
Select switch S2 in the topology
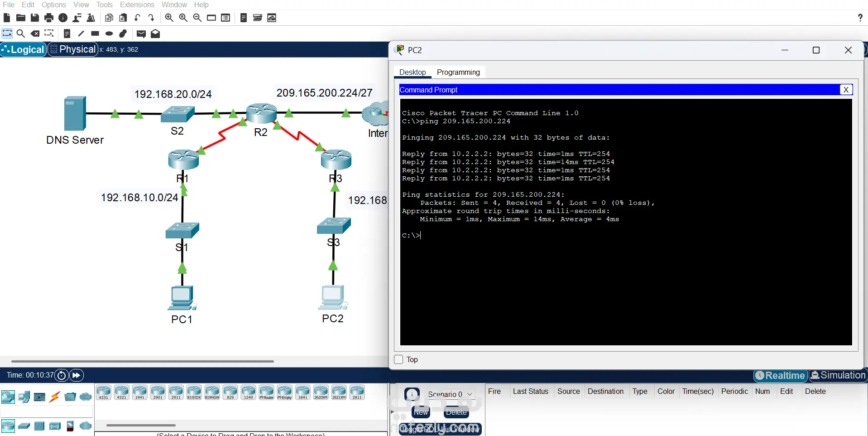click(x=177, y=114)
